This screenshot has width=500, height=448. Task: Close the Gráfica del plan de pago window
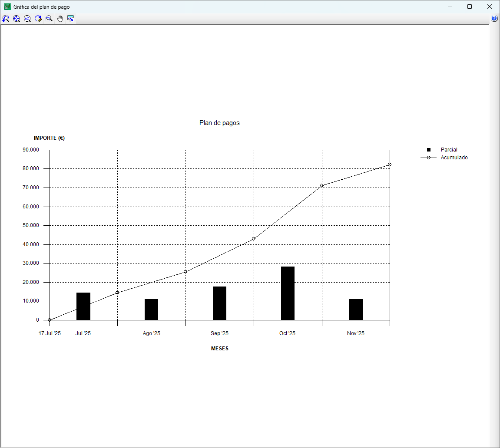tap(490, 7)
